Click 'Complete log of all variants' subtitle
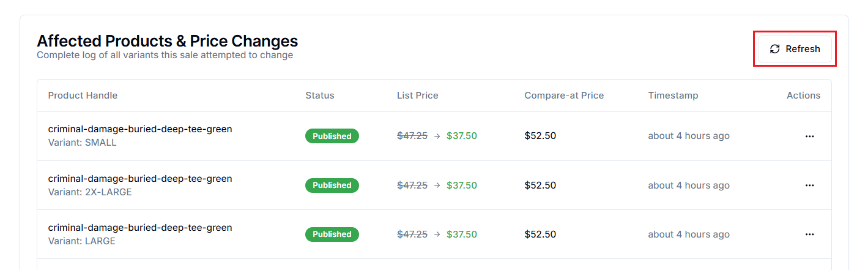This screenshot has height=270, width=868. (x=165, y=55)
